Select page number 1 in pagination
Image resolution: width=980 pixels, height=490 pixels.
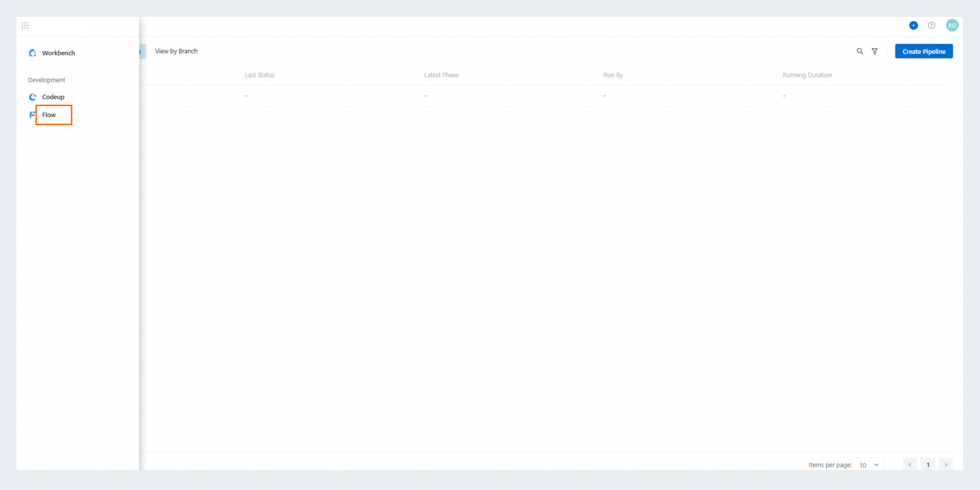(x=928, y=465)
